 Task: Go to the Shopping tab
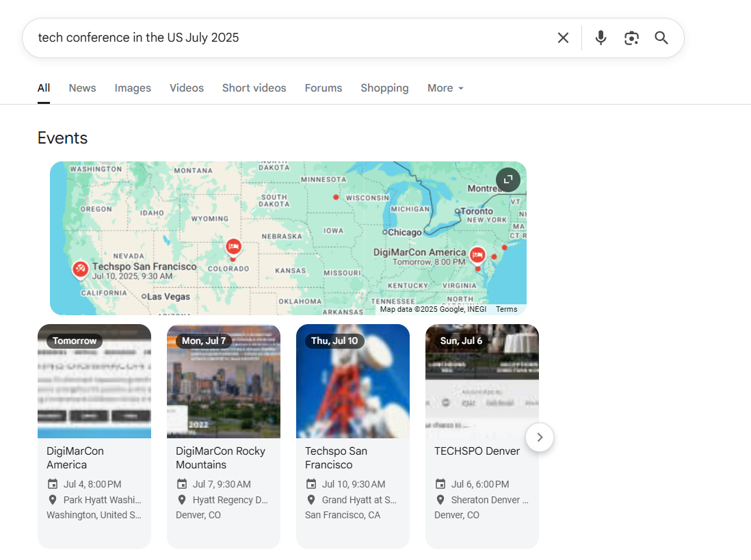click(x=384, y=88)
